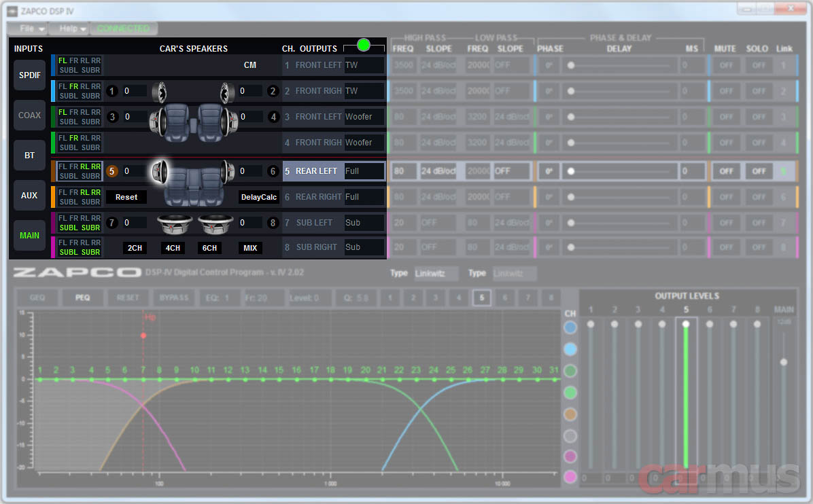813x504 pixels.
Task: Click the gray channel 6 curve circle
Action: [x=570, y=436]
